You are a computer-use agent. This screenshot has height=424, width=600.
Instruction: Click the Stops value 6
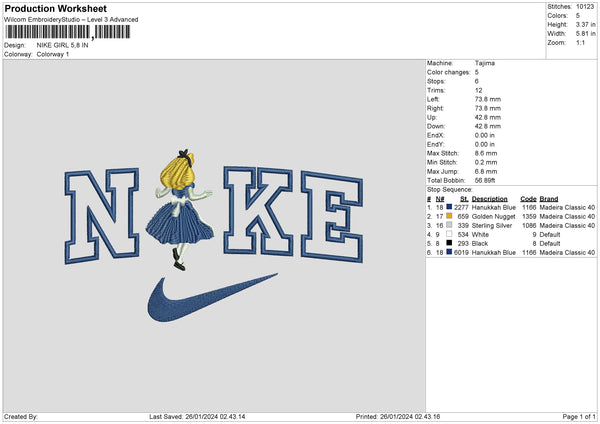coord(477,81)
